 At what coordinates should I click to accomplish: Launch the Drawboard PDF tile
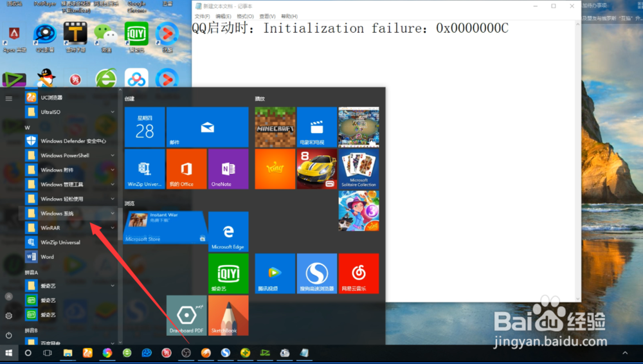point(186,315)
